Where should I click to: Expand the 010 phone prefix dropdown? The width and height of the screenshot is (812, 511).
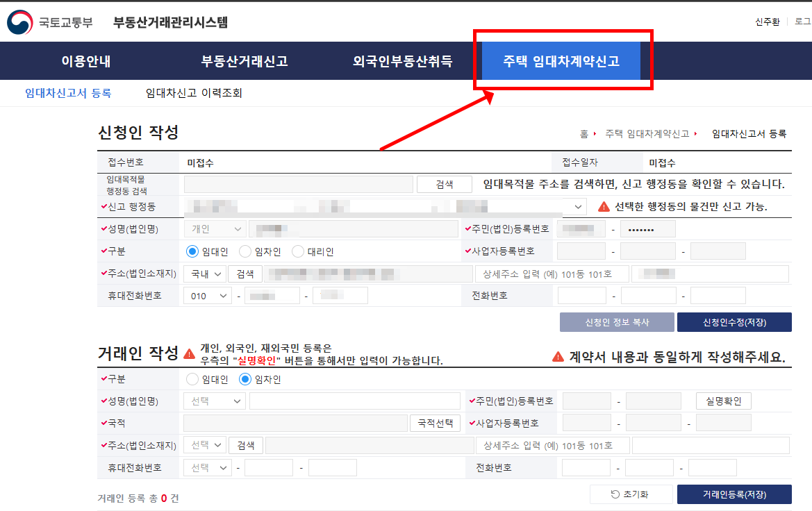point(208,295)
